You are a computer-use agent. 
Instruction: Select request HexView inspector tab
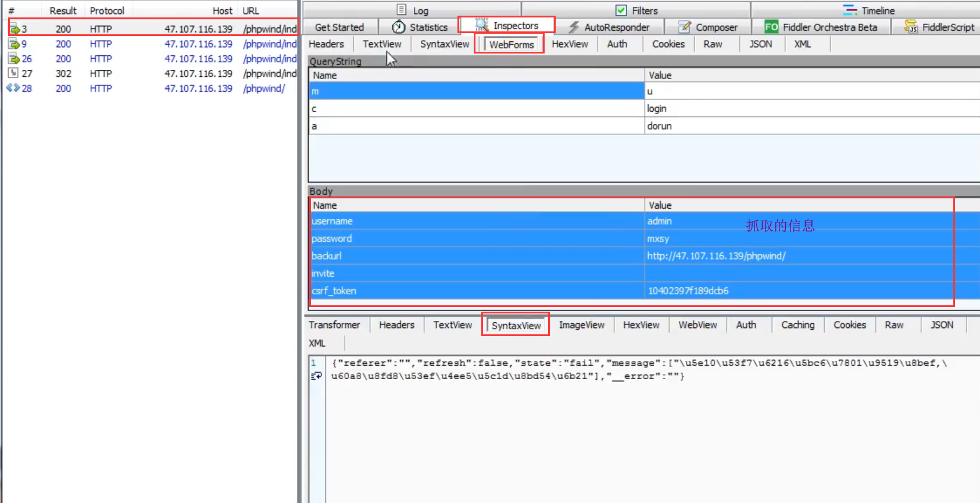(x=570, y=44)
